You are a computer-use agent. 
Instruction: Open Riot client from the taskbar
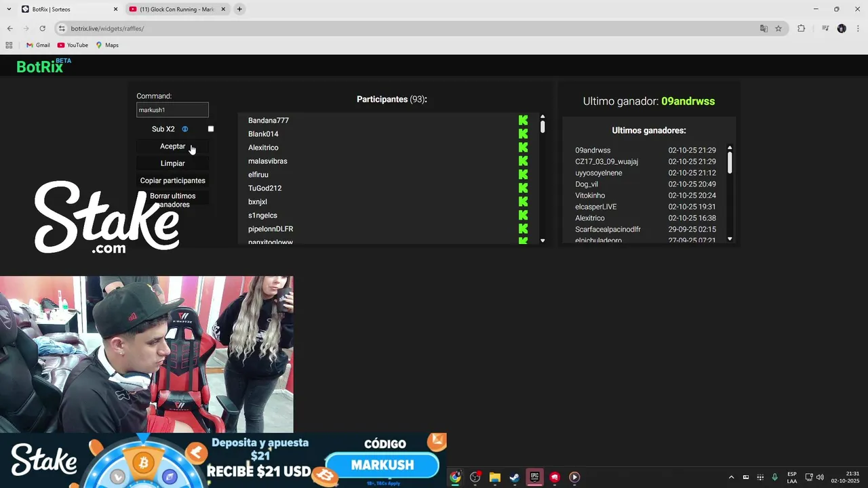[555, 477]
